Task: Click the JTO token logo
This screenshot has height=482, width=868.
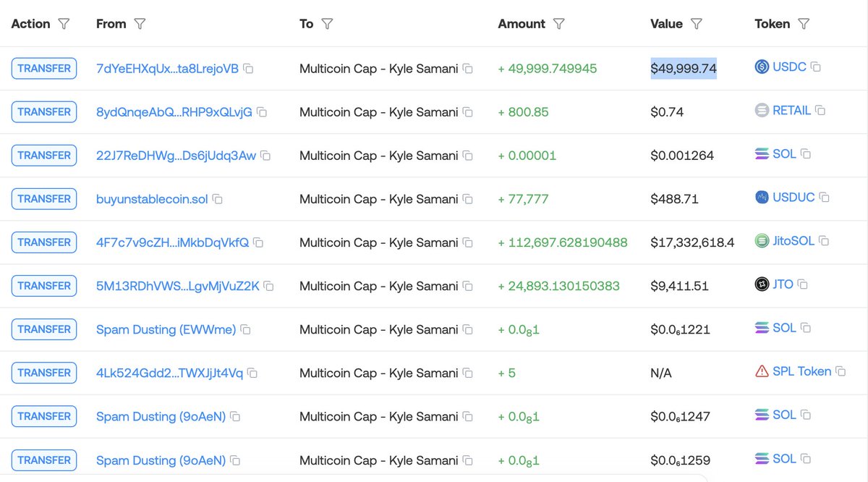Action: click(x=762, y=284)
